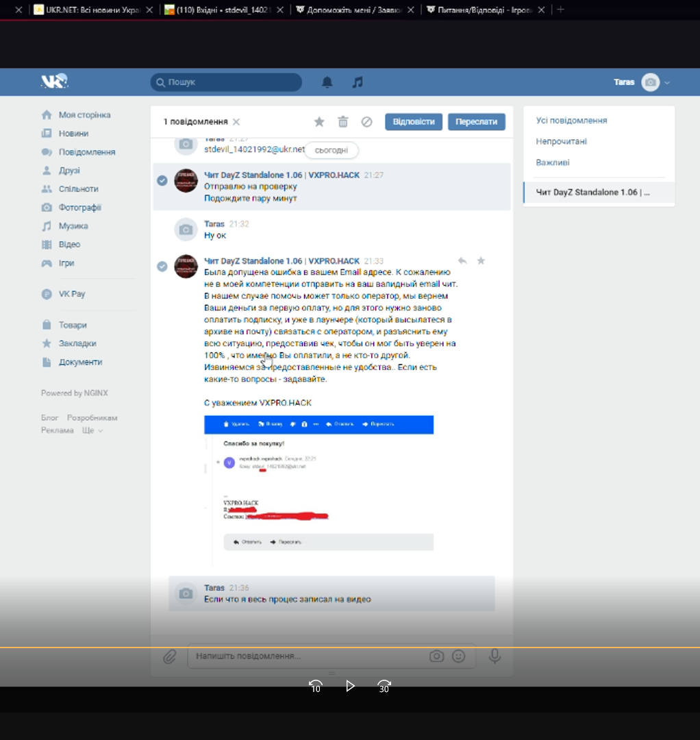Attach a file using the paperclip icon
The width and height of the screenshot is (700, 740).
(x=169, y=656)
